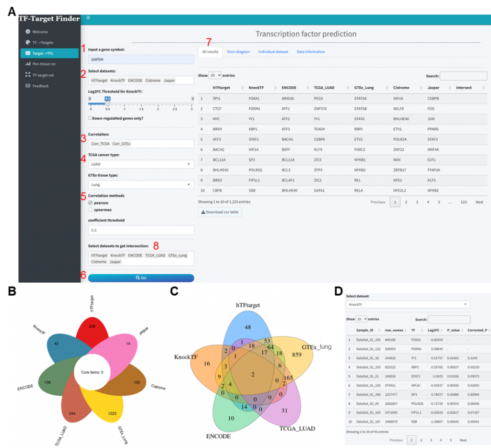Expand GTEx tissue type dropdown
Image resolution: width=491 pixels, height=448 pixels.
click(x=141, y=184)
